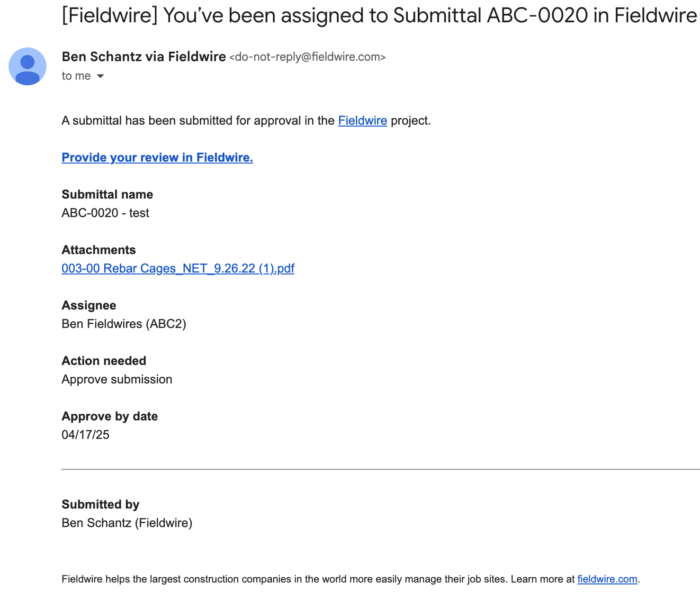
Task: Click the "Action needed" heading
Action: 104,361
